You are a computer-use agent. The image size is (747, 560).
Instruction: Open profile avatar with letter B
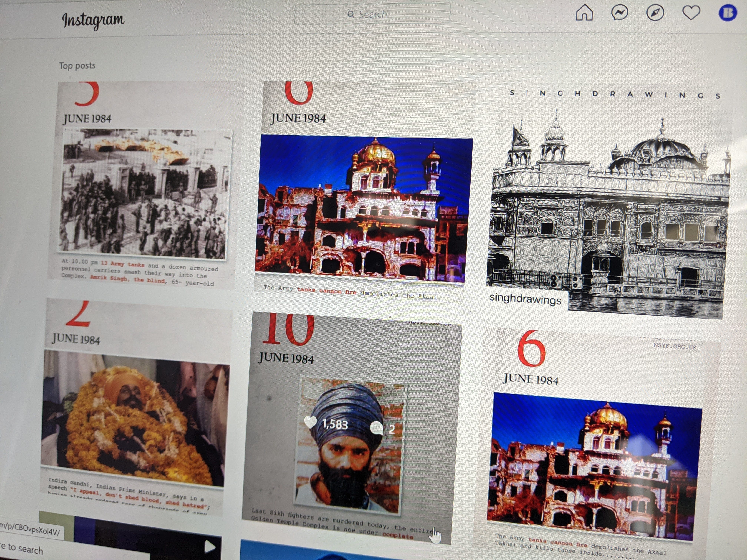pyautogui.click(x=727, y=13)
